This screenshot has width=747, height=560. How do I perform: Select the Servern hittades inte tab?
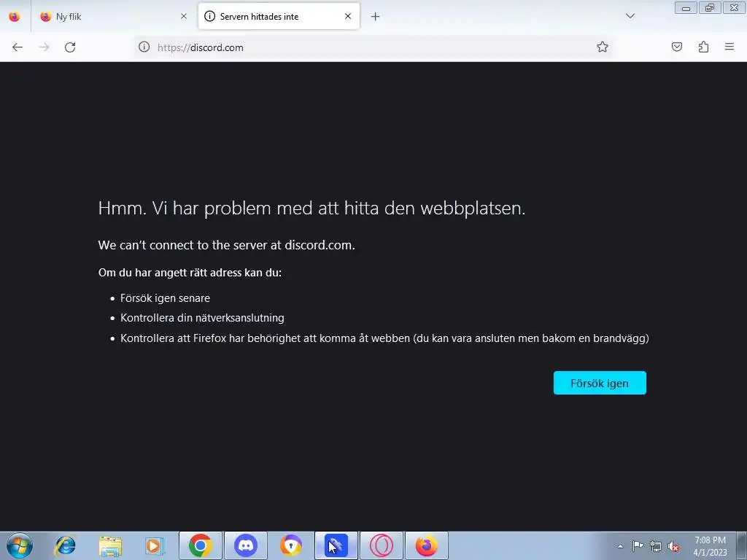pyautogui.click(x=279, y=17)
